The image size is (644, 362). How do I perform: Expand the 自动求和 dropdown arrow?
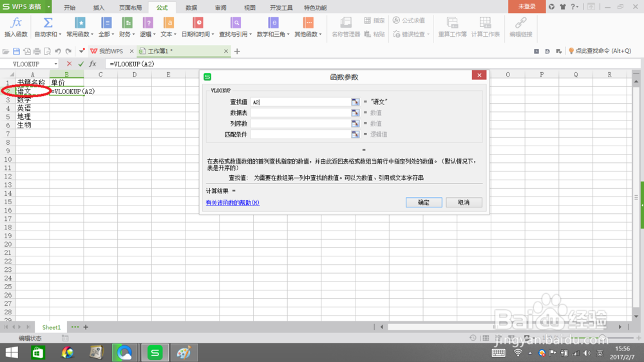pos(60,35)
